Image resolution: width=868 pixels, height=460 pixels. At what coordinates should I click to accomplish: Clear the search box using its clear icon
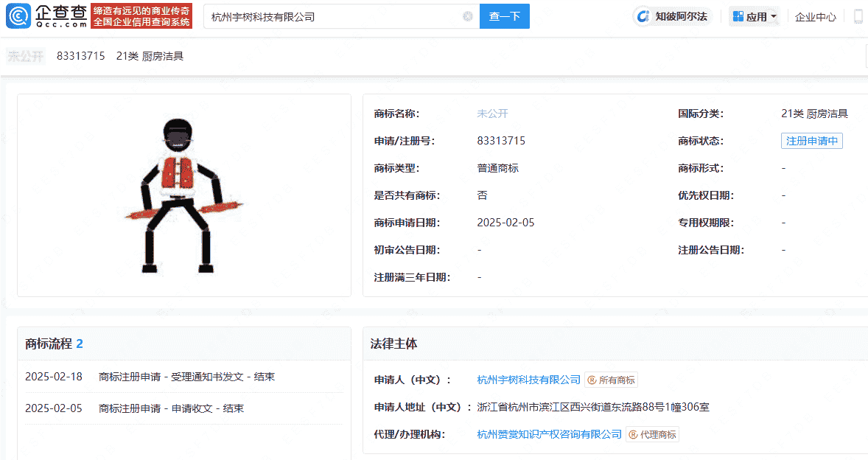pyautogui.click(x=467, y=15)
